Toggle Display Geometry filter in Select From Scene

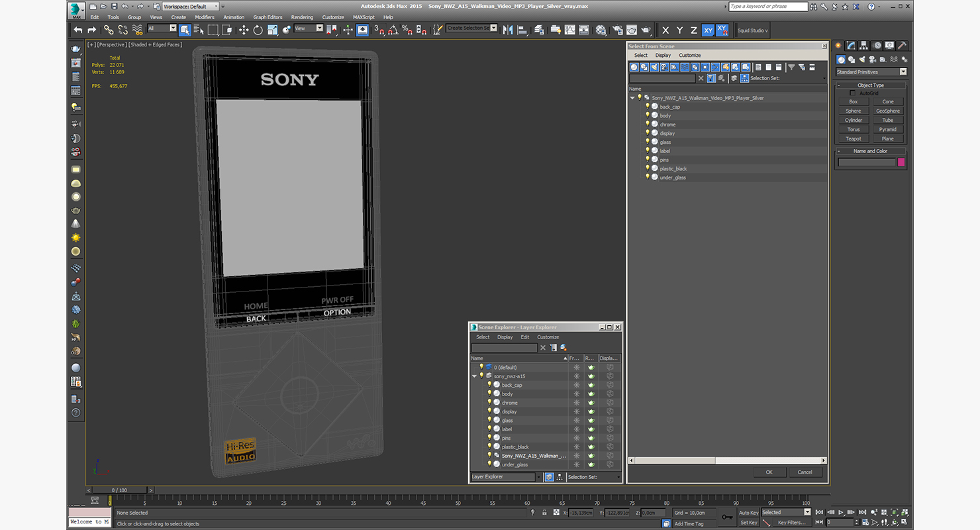[634, 67]
